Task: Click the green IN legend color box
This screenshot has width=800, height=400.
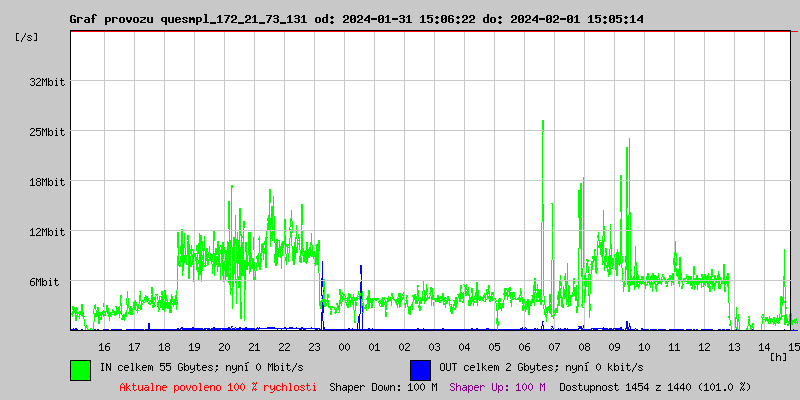Action: [x=80, y=369]
